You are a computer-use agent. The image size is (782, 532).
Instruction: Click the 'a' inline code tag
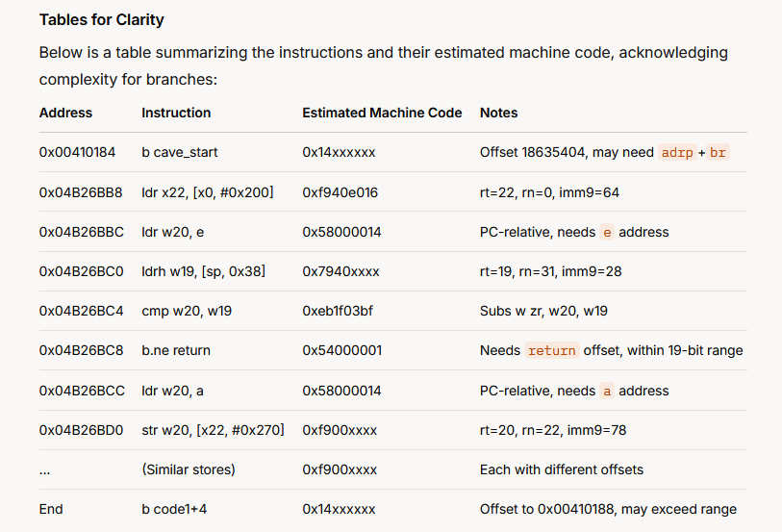(x=607, y=391)
